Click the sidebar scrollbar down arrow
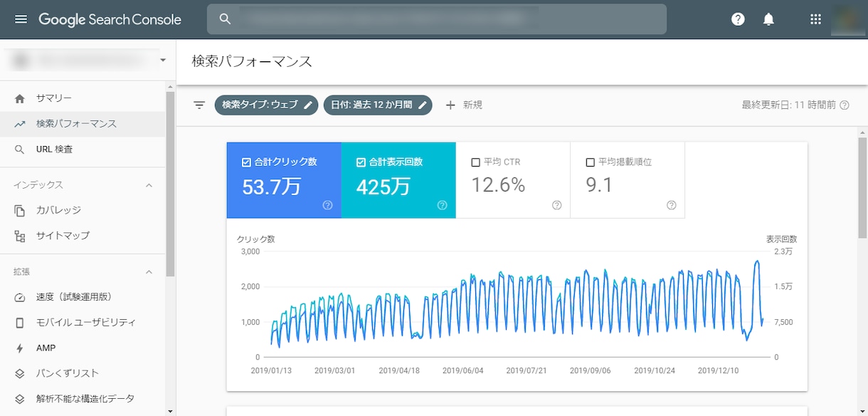 [x=170, y=411]
